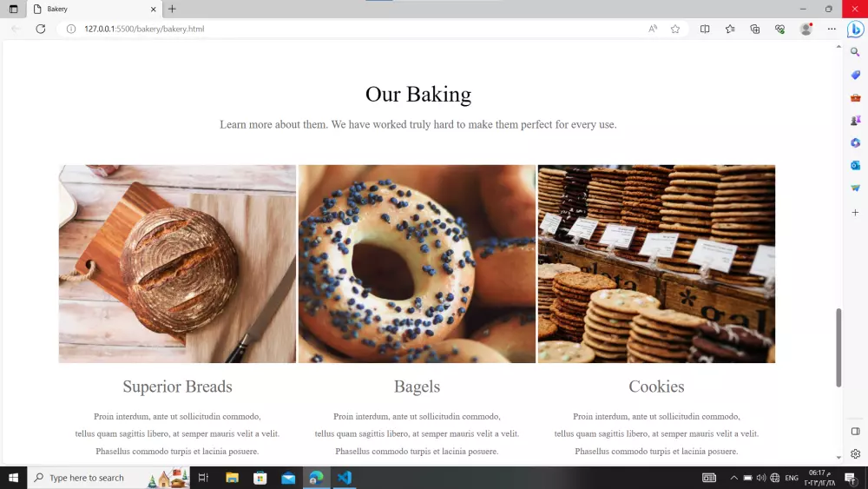
Task: Click the Our Baking heading
Action: (418, 94)
